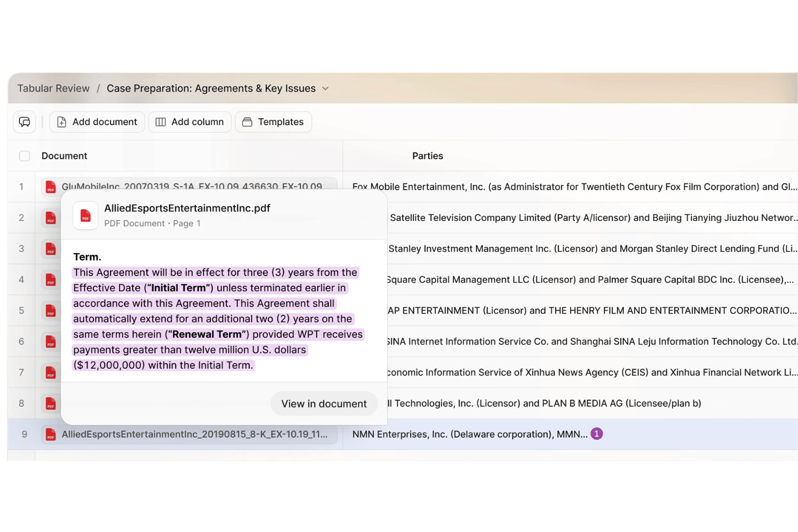Click PDF icon in row 7
The image size is (798, 532).
[51, 372]
